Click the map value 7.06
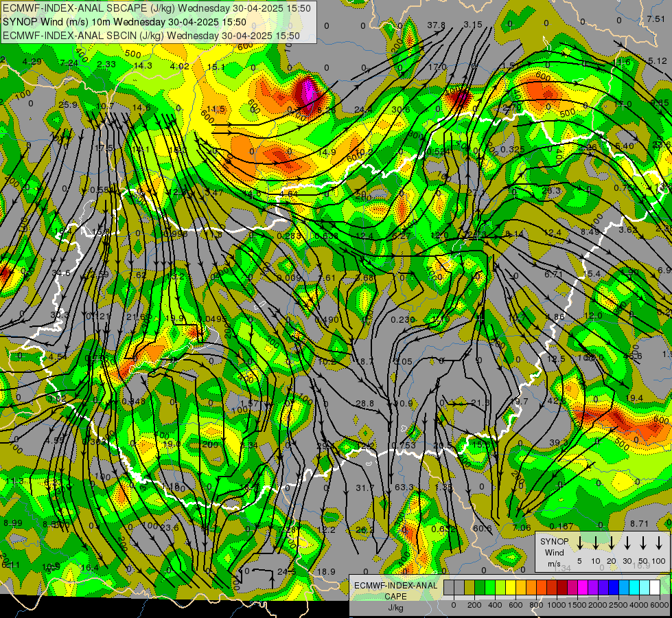The width and height of the screenshot is (672, 618). (x=521, y=527)
